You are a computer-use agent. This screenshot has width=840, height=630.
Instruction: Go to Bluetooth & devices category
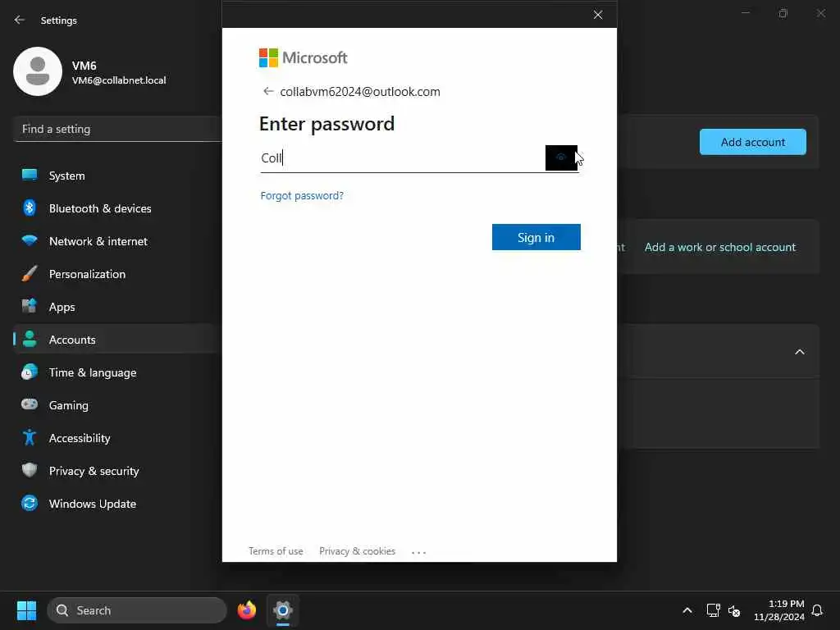pos(118,208)
